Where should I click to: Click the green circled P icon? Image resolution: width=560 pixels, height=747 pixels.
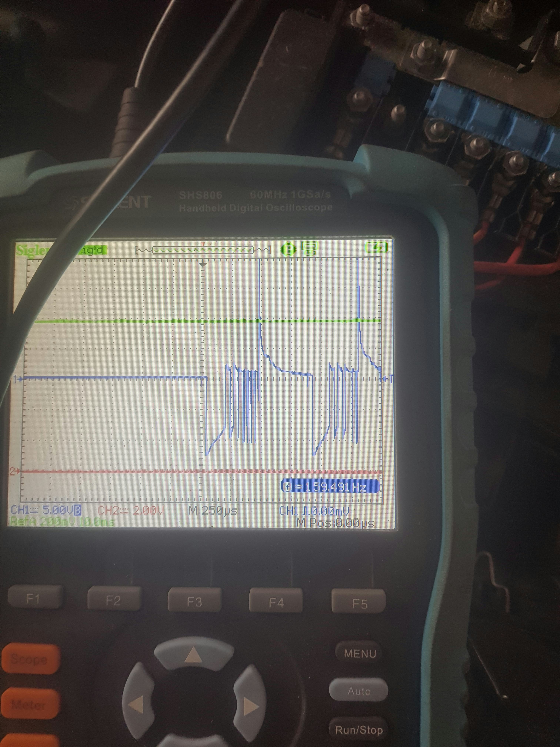tap(289, 250)
